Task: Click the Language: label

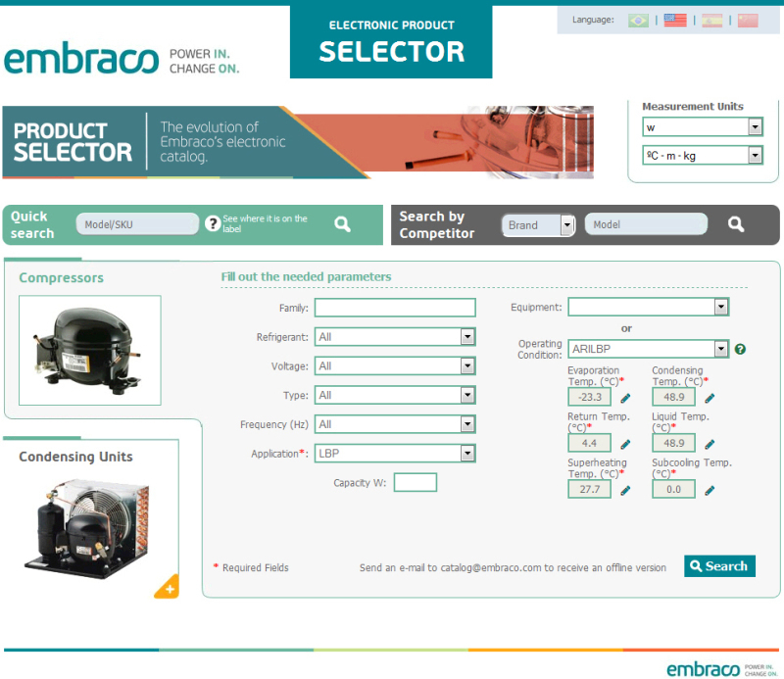Action: [593, 20]
